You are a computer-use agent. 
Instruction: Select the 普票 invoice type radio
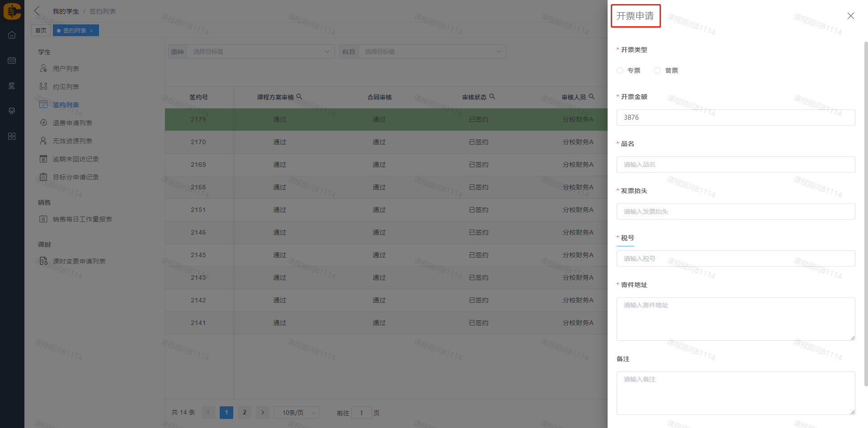(657, 71)
